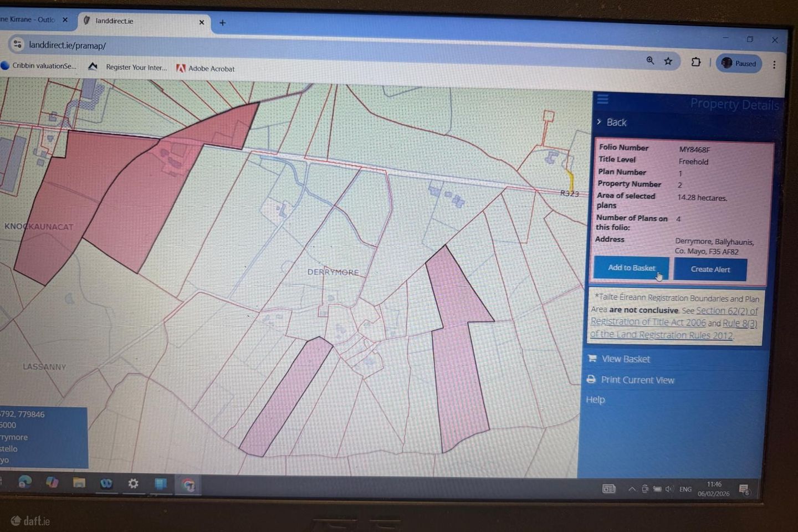Open Microsoft Edge from the taskbar
Image resolution: width=798 pixels, height=532 pixels.
[25, 482]
